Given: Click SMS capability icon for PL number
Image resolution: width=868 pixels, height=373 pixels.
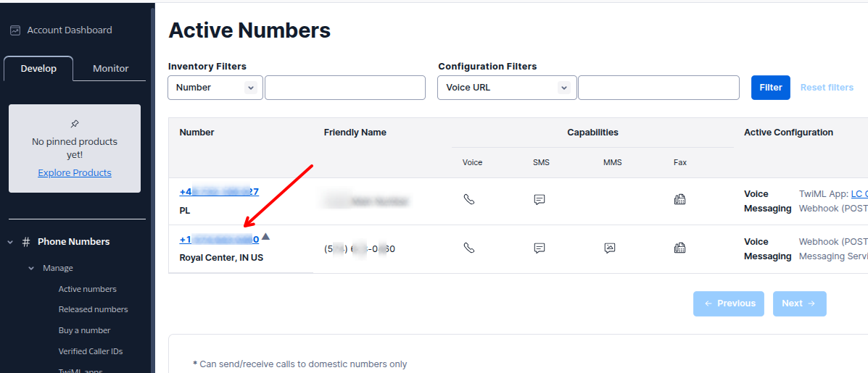Looking at the screenshot, I should click(539, 200).
